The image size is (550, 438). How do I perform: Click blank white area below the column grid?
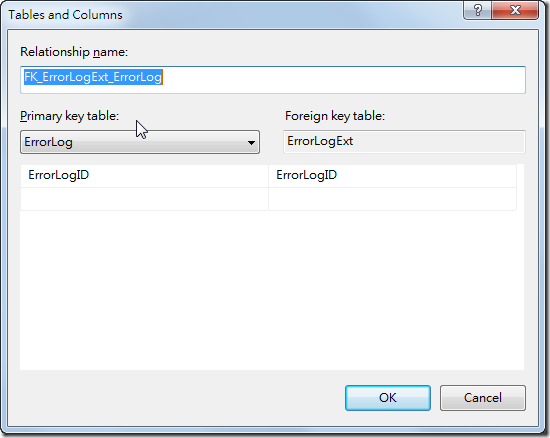pos(272,289)
